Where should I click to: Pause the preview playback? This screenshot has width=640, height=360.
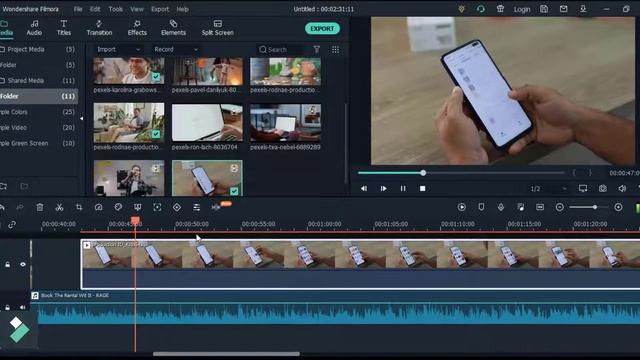click(403, 189)
